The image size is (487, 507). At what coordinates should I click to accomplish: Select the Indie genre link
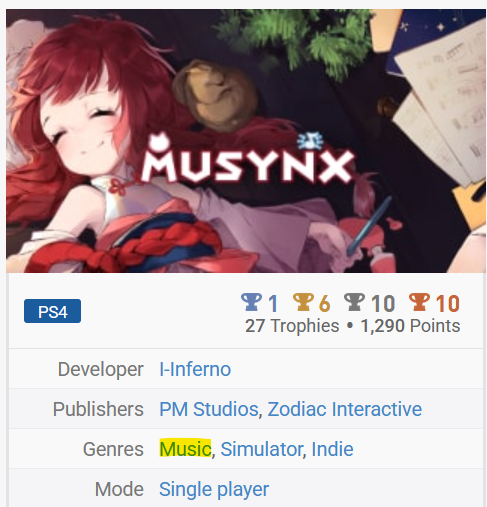(332, 449)
